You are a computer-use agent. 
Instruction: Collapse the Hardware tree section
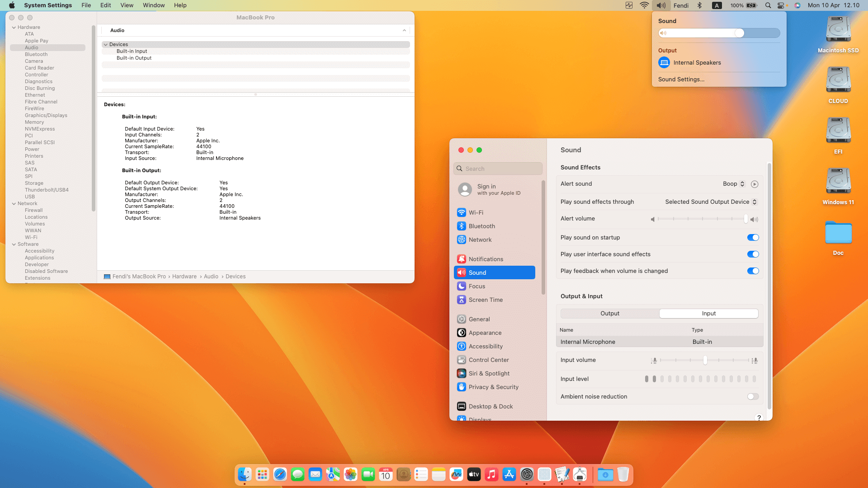[14, 28]
